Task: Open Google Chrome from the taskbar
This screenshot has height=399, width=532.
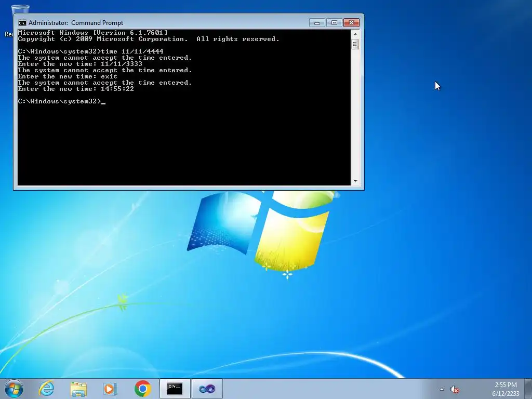Action: [142, 389]
